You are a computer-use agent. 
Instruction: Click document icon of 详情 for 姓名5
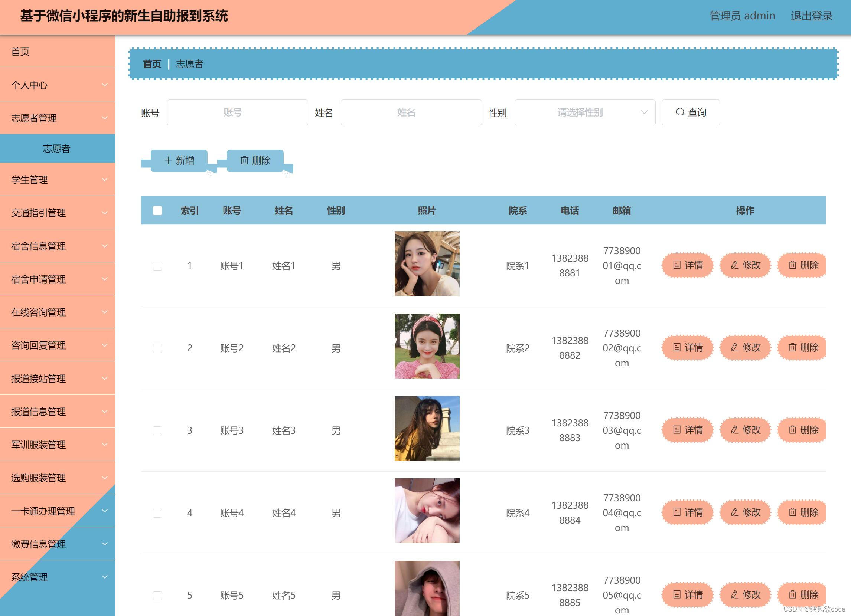(676, 594)
